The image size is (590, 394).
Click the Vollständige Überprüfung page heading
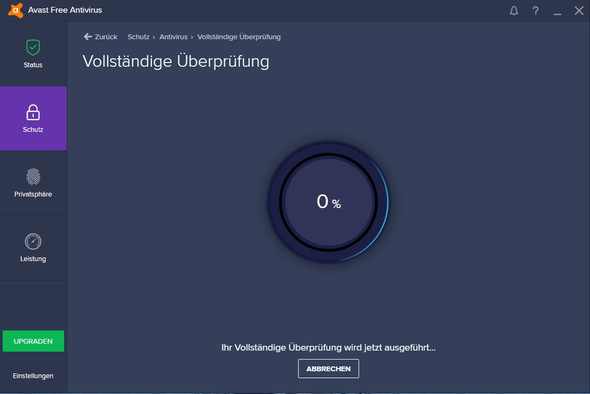tap(176, 61)
